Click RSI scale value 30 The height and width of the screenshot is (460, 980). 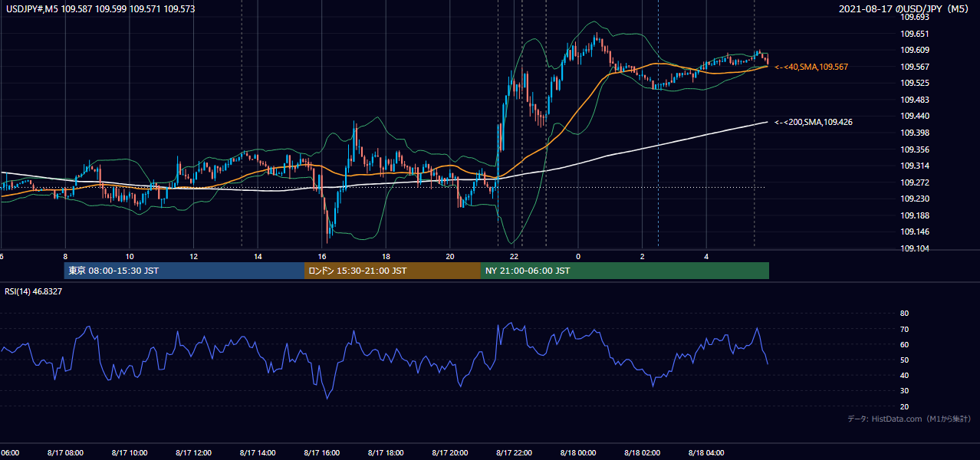pyautogui.click(x=904, y=390)
